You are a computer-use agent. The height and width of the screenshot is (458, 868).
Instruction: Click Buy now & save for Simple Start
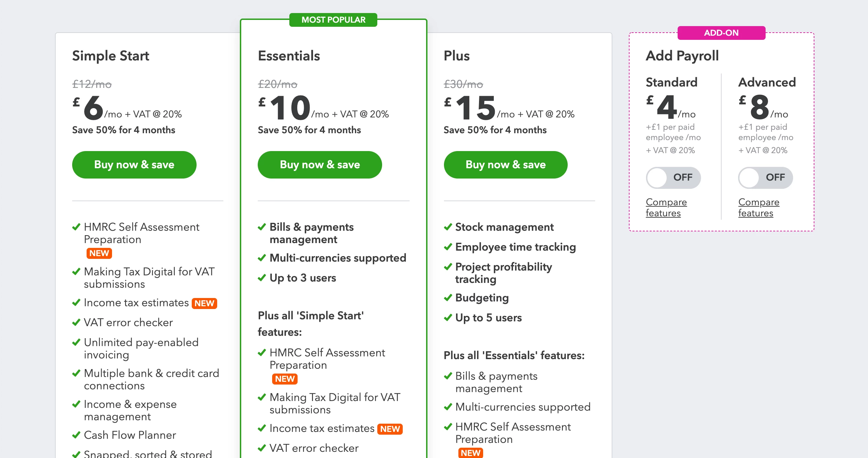[134, 165]
